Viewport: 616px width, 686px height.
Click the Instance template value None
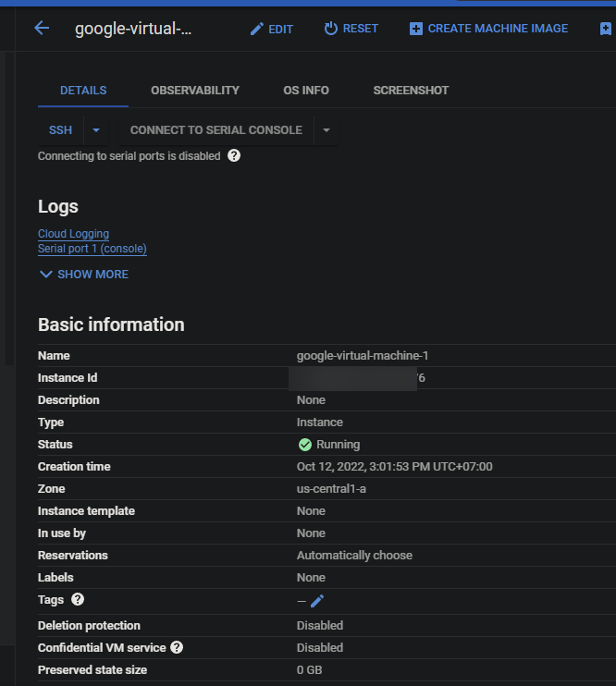point(312,511)
